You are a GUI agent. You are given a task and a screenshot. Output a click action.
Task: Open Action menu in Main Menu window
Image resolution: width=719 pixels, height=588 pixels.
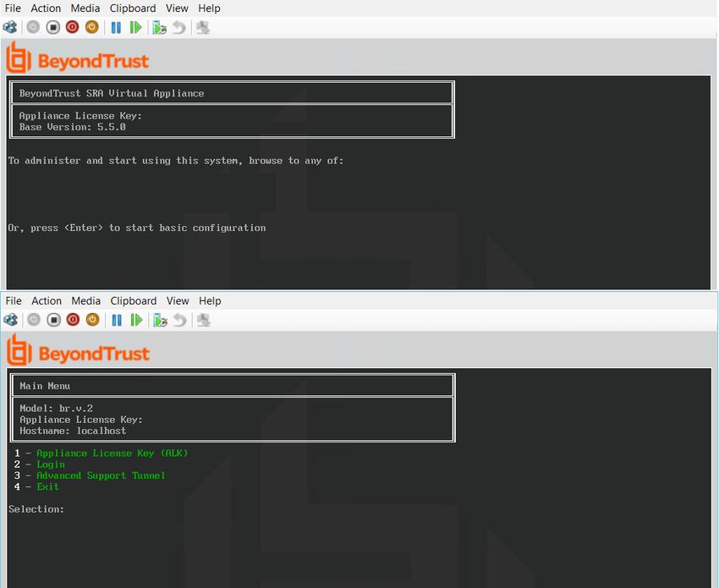(47, 301)
